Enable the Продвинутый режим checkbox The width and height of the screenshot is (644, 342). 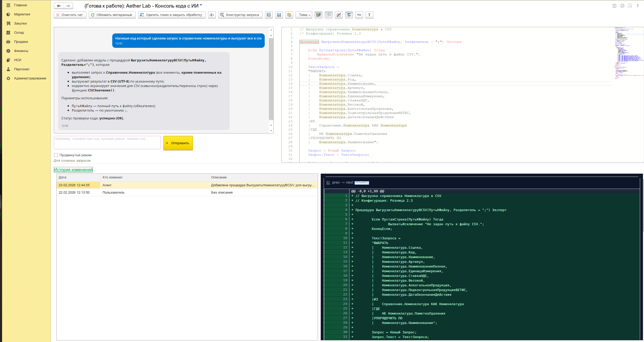click(56, 155)
